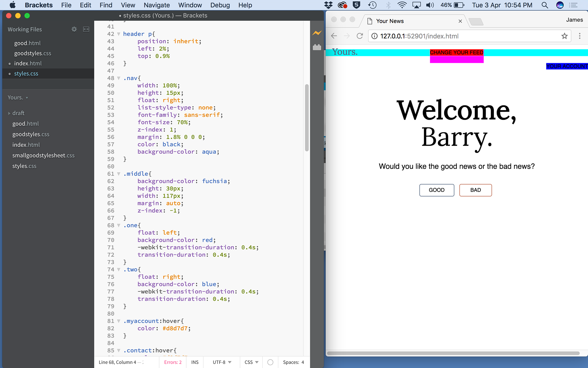The width and height of the screenshot is (588, 368).
Task: Click the Live Preview lightning bolt icon
Action: point(317,33)
